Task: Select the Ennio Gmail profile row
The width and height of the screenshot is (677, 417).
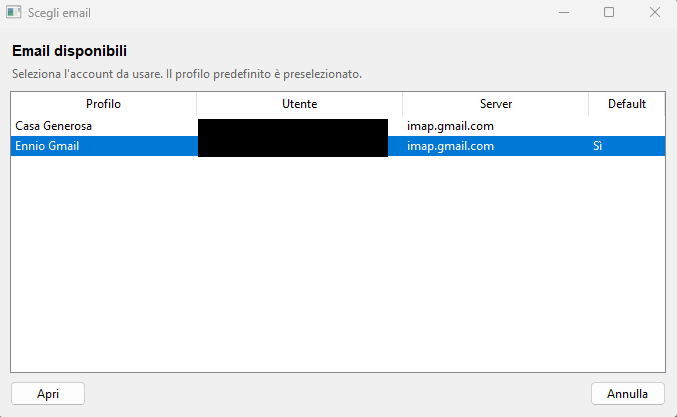Action: point(338,146)
